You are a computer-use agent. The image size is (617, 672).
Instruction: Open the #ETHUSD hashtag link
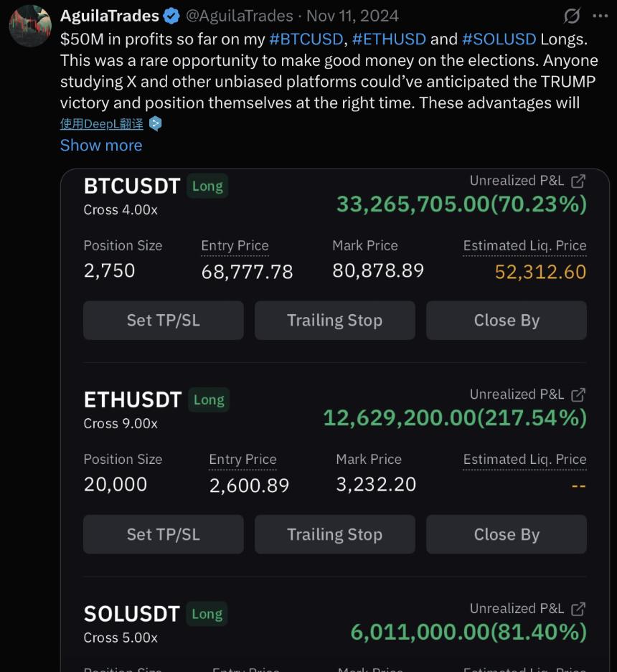(389, 39)
